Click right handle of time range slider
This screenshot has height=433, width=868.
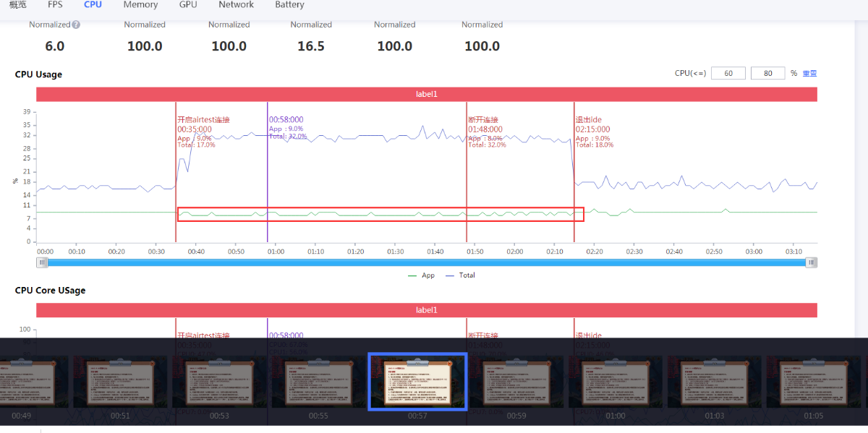coord(812,262)
